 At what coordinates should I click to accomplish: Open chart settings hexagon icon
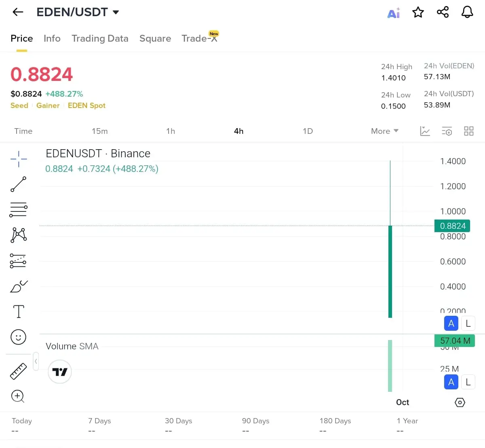460,402
